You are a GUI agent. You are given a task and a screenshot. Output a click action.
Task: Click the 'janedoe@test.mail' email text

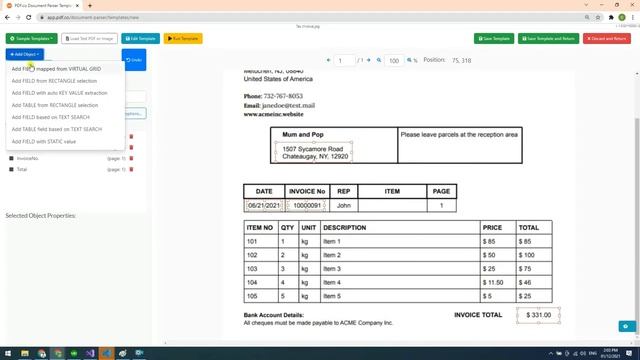coord(288,105)
